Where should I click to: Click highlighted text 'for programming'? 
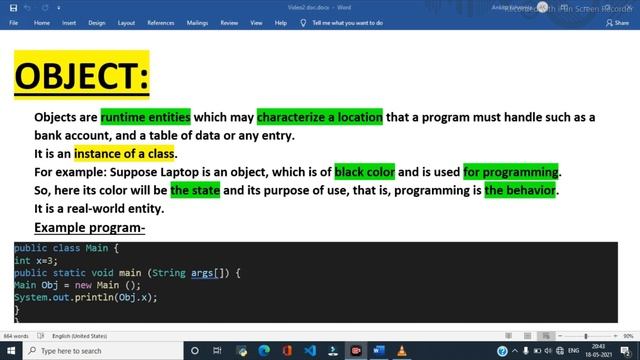tap(511, 172)
